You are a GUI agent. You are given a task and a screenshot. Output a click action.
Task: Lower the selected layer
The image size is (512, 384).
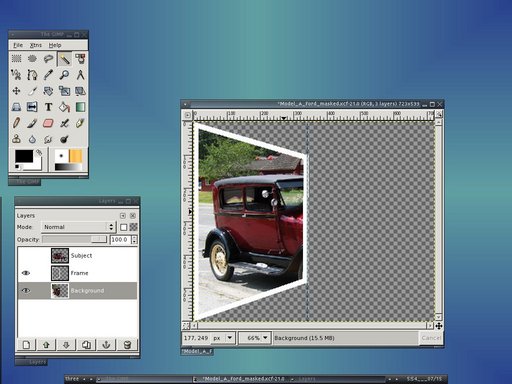point(66,345)
